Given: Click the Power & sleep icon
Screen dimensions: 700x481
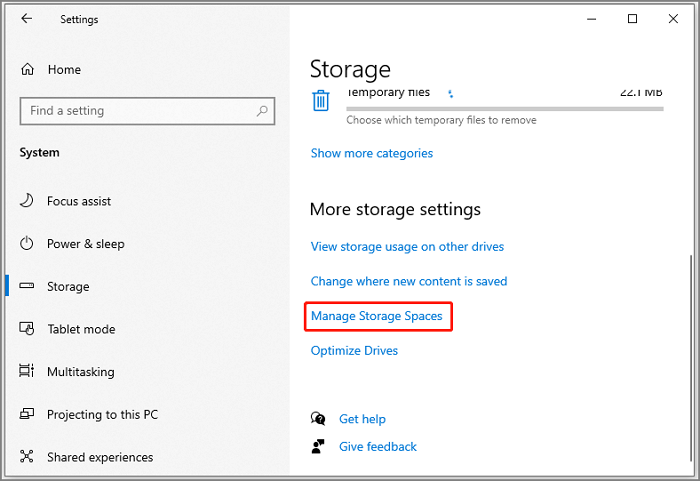Looking at the screenshot, I should (x=27, y=244).
